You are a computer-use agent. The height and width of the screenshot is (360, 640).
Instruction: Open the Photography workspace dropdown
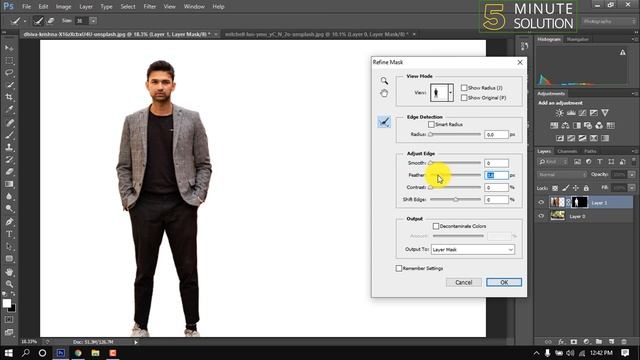(609, 21)
